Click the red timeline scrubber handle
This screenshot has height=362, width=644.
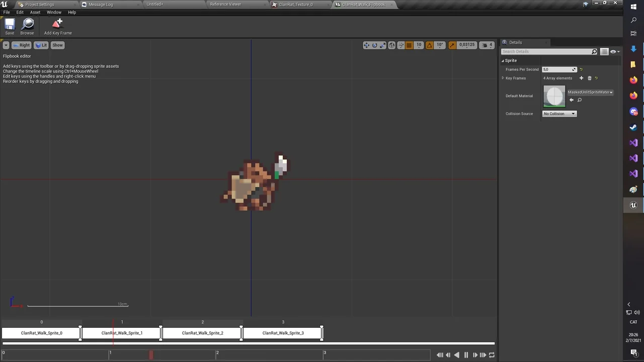pyautogui.click(x=151, y=355)
